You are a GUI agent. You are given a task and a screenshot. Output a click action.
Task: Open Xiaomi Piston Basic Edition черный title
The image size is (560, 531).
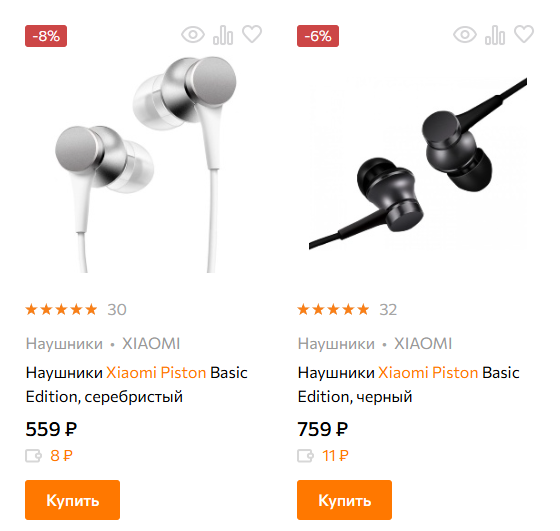click(409, 385)
